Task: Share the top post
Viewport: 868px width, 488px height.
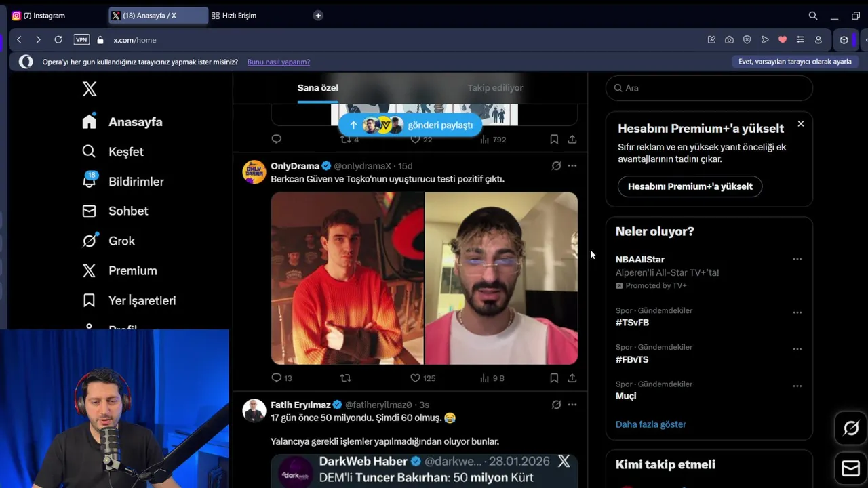Action: point(572,139)
